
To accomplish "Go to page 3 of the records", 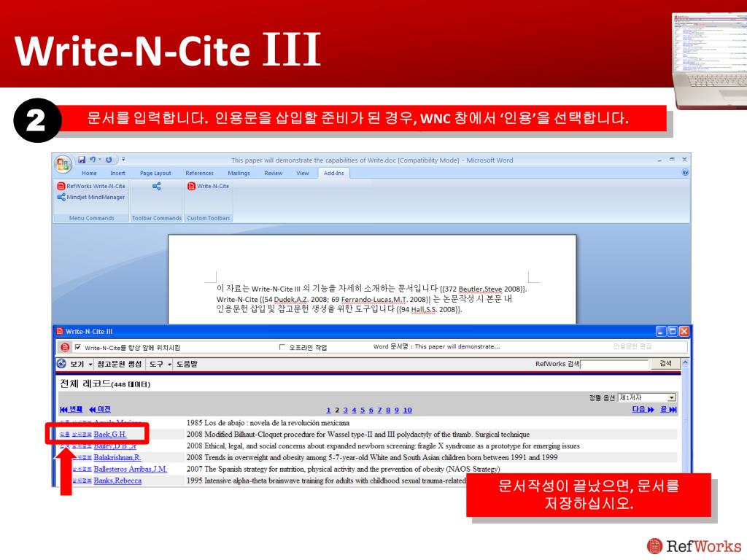I will (345, 411).
